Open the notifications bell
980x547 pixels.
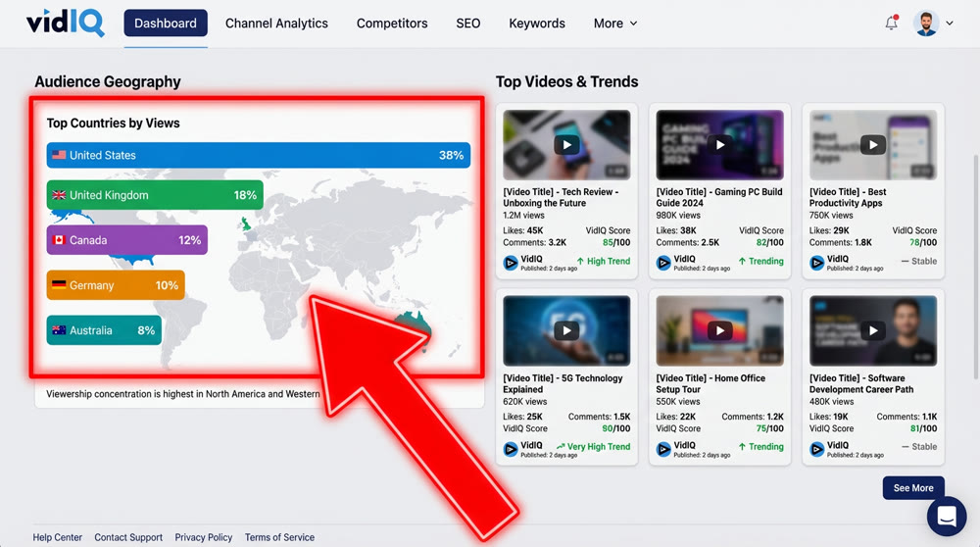(x=891, y=24)
